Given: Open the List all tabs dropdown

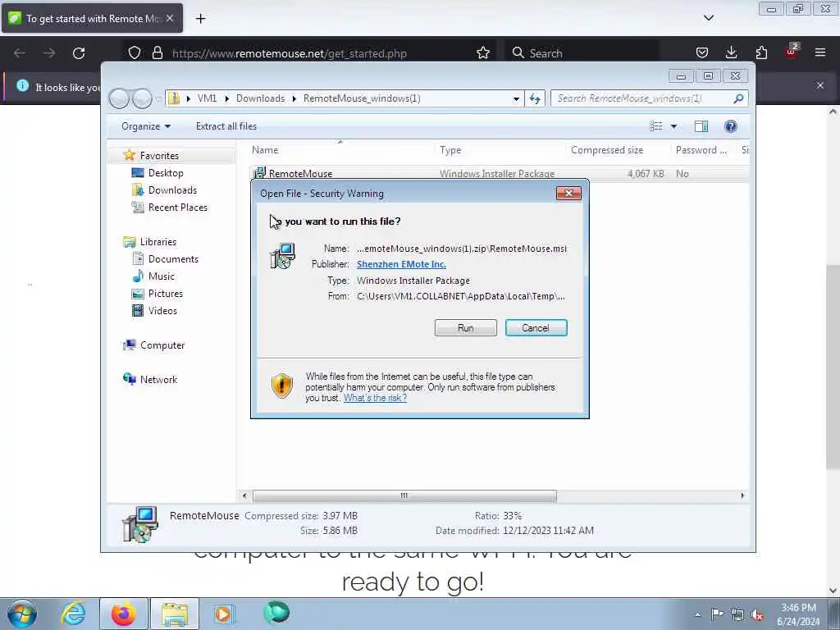Looking at the screenshot, I should [x=708, y=18].
